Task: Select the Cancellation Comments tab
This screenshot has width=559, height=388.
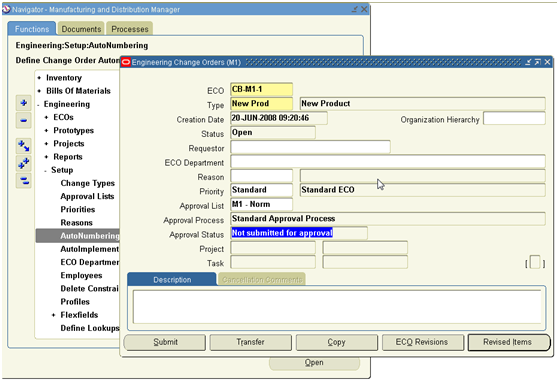Action: (x=262, y=280)
